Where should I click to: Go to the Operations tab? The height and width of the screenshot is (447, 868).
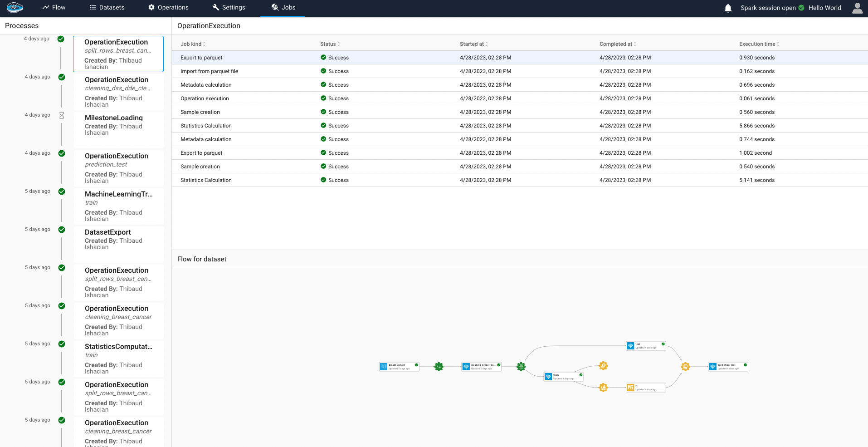pyautogui.click(x=168, y=8)
